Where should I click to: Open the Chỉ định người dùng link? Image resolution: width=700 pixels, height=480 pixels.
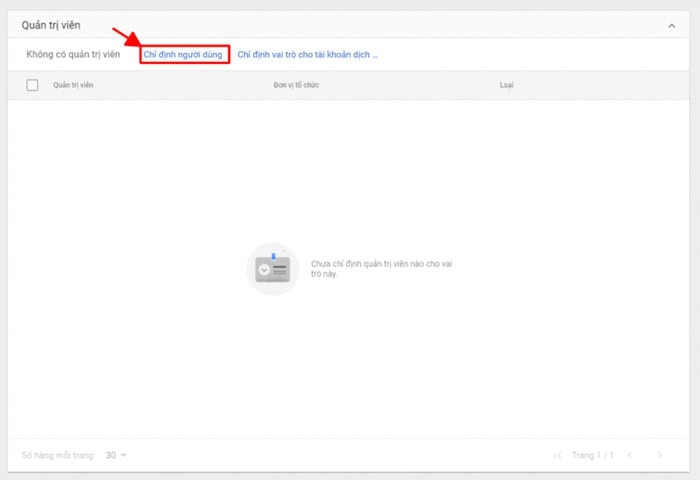pyautogui.click(x=183, y=54)
